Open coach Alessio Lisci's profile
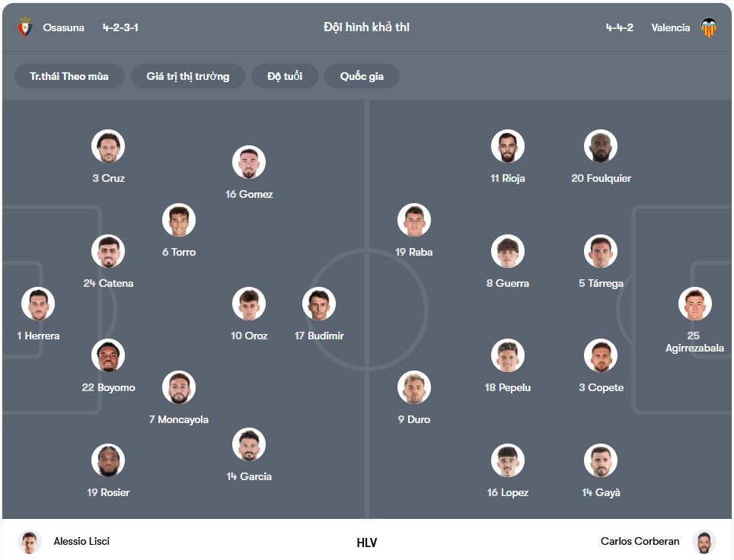This screenshot has width=734, height=560. [81, 541]
